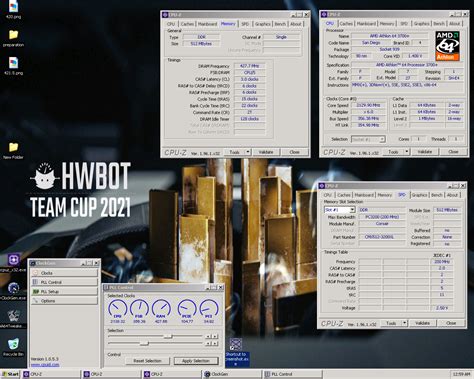
Task: Click the Name field AMD Athlon 64 3700+
Action: pyautogui.click(x=389, y=36)
